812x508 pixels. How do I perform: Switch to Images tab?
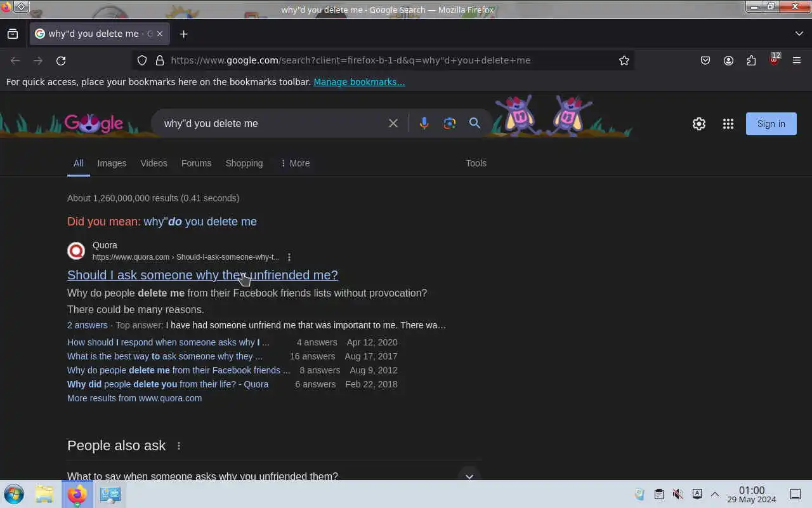point(112,163)
